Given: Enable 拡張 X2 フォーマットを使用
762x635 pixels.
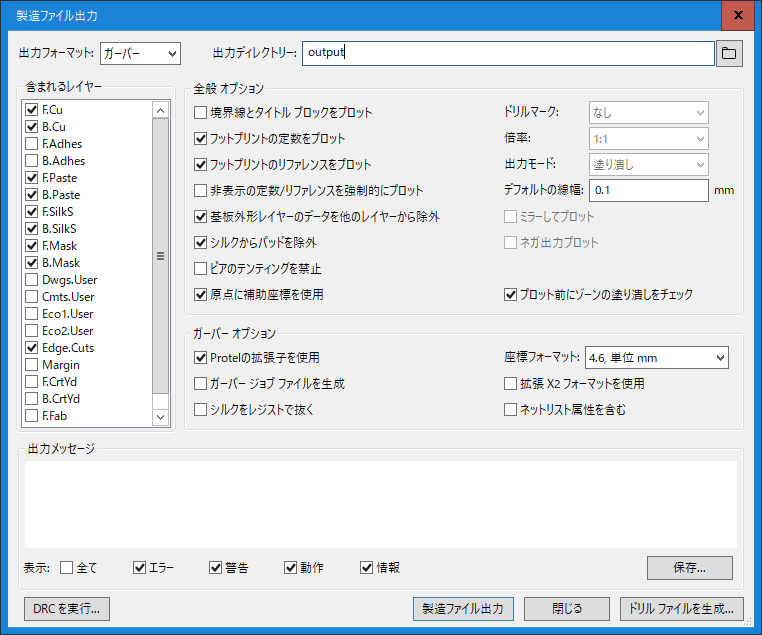Looking at the screenshot, I should point(510,384).
